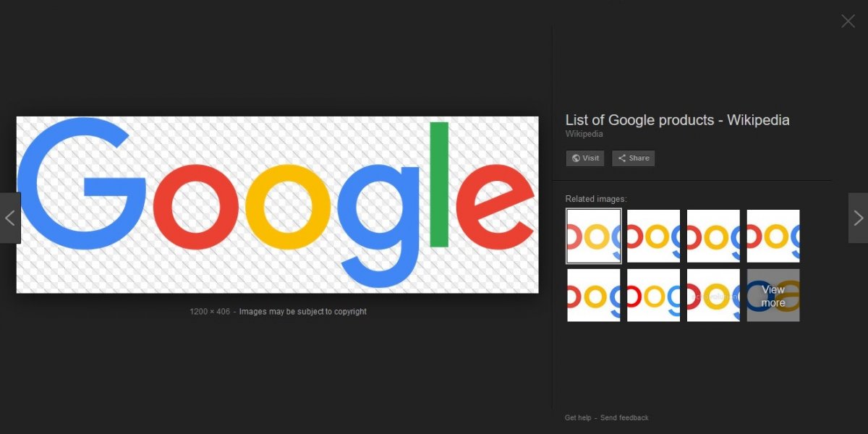This screenshot has height=434, width=868.
Task: Click the share icon on the Share button
Action: [x=622, y=158]
